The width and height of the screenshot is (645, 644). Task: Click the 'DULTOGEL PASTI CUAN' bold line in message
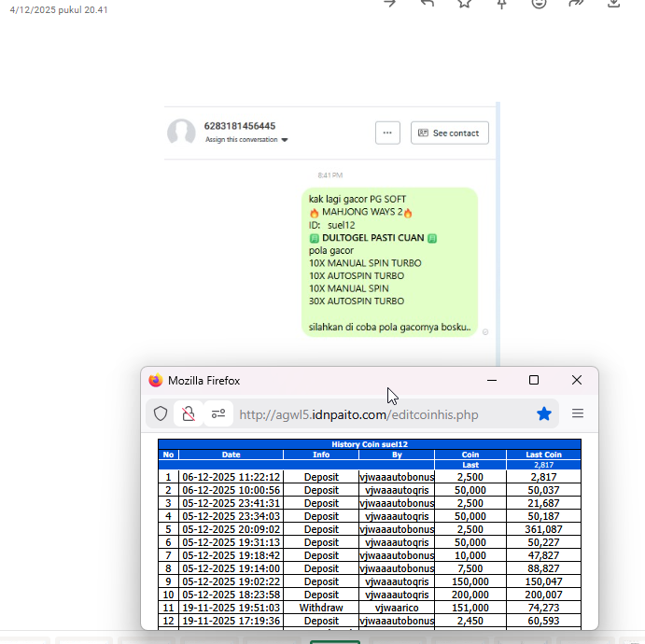coord(372,238)
